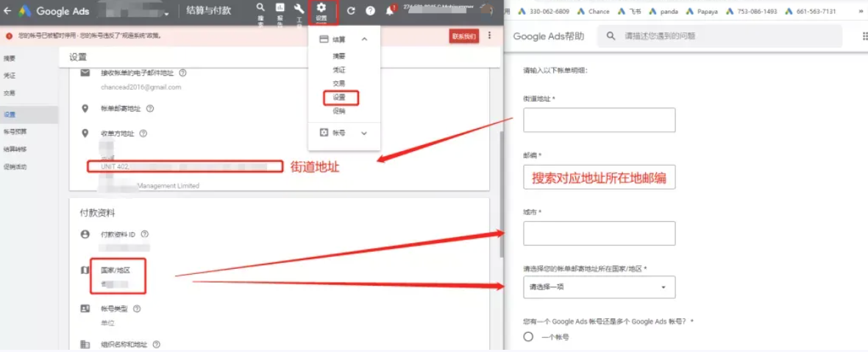The height and width of the screenshot is (352, 868).
Task: Click the refresh icon in top bar
Action: coord(351,11)
